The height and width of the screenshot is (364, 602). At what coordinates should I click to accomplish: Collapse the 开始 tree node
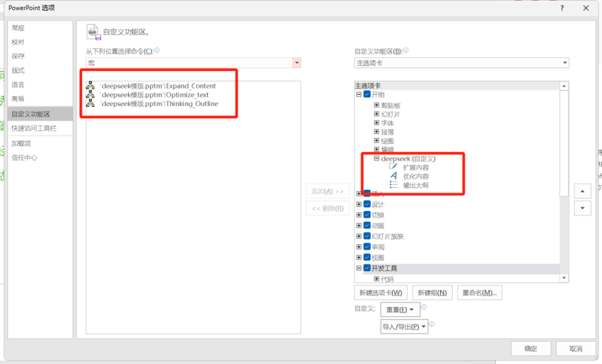click(x=358, y=94)
